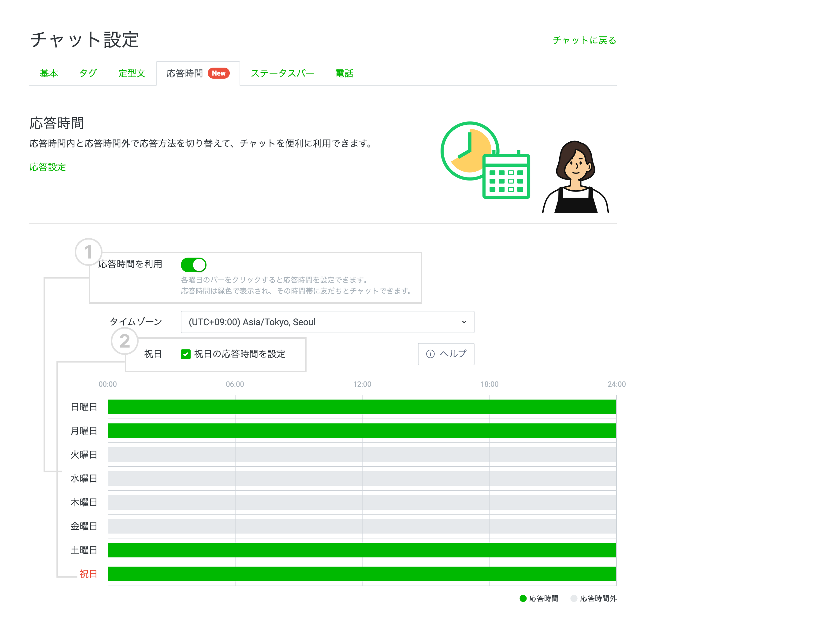Click the gray 応答時間外 legend dot
Screen dimensions: 834x644
click(x=574, y=598)
